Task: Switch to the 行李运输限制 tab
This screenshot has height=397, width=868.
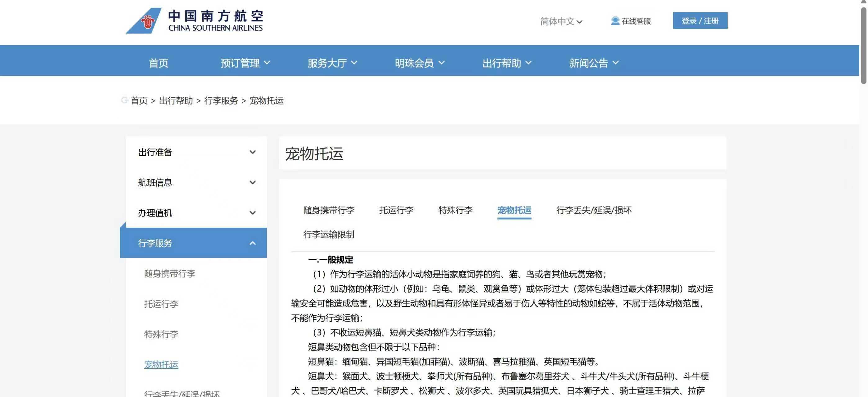Action: pyautogui.click(x=329, y=234)
